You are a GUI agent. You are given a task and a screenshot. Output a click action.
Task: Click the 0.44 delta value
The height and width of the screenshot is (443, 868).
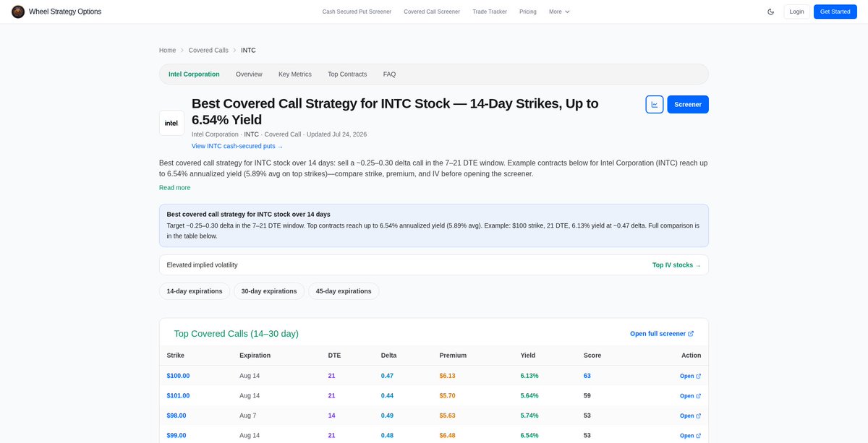[x=387, y=396]
